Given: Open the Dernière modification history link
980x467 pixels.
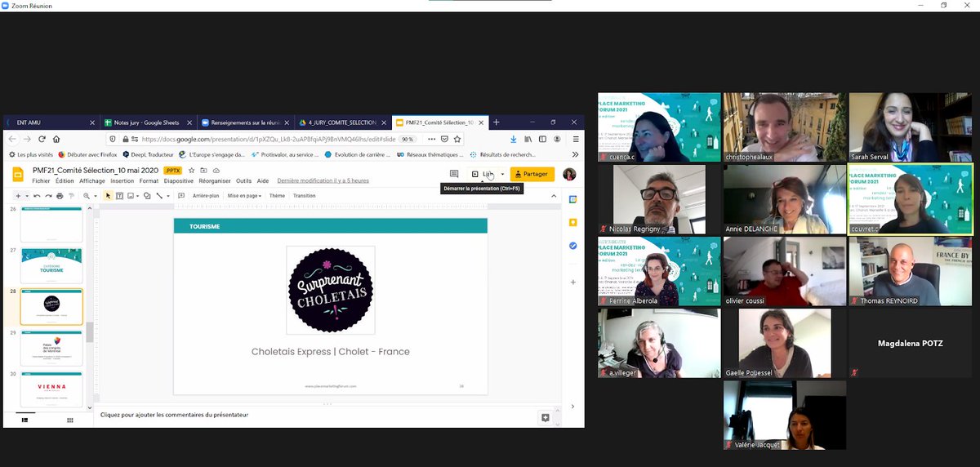Looking at the screenshot, I should [323, 181].
